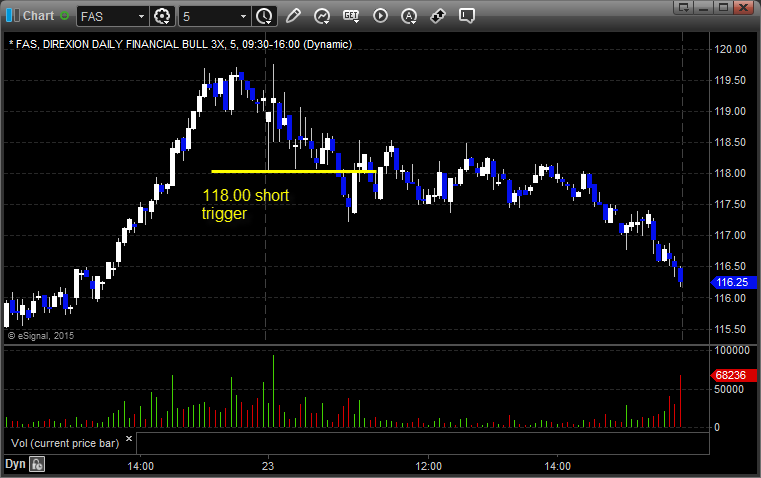Click the FAS Direxion chart title text
This screenshot has width=761, height=478.
click(x=180, y=44)
